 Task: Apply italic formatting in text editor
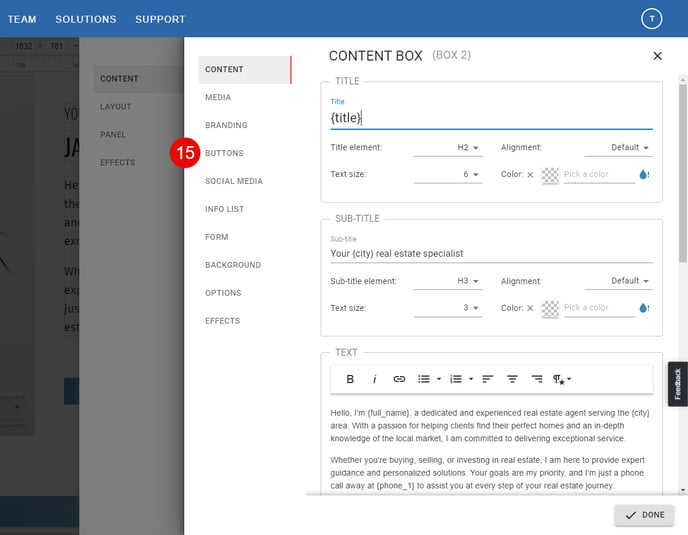tap(374, 379)
